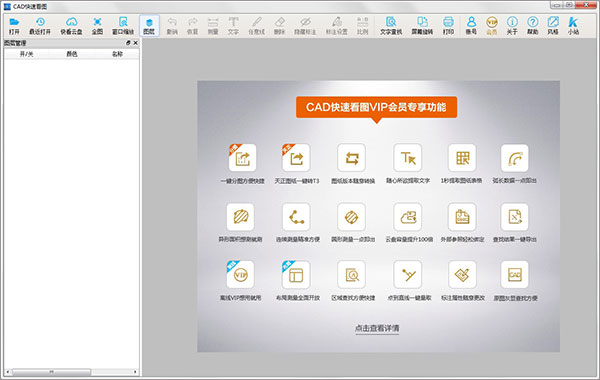Image resolution: width=600 pixels, height=380 pixels.
Task: Select the 一键分图 split drawing feature icon
Action: point(242,158)
